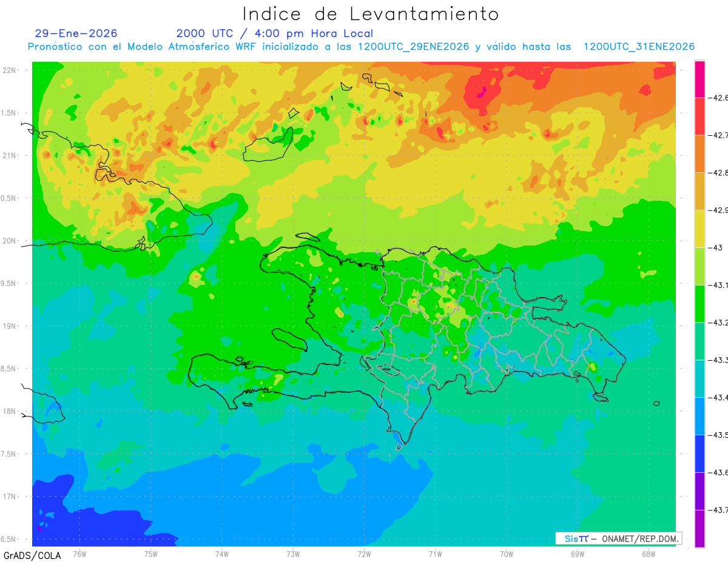This screenshot has width=728, height=562.
Task: Select the '17N' latitude label
Action: [10, 497]
